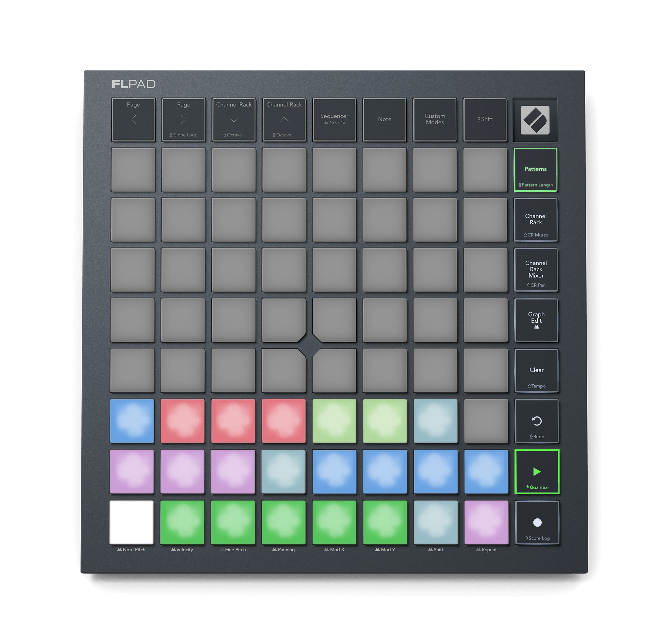
Task: Select the green Panning pad
Action: 284,522
